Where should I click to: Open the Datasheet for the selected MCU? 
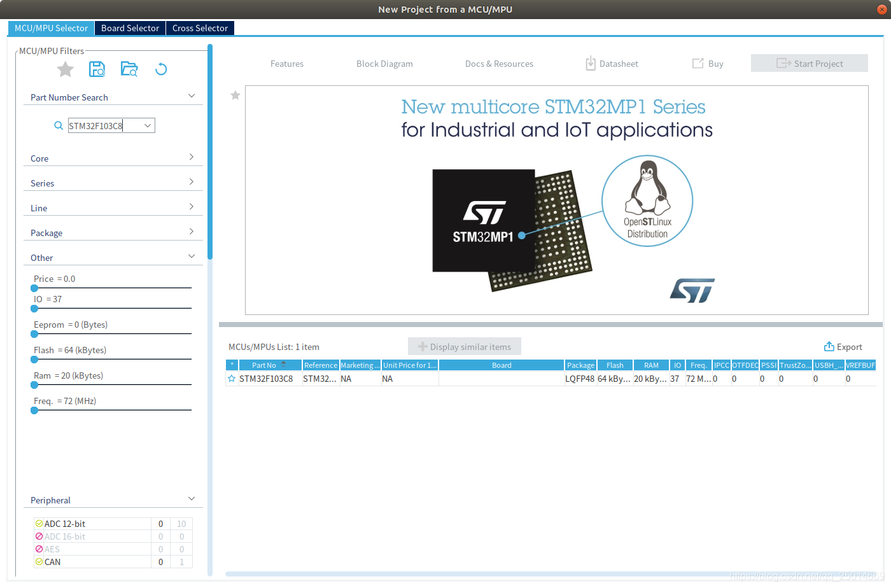point(611,63)
